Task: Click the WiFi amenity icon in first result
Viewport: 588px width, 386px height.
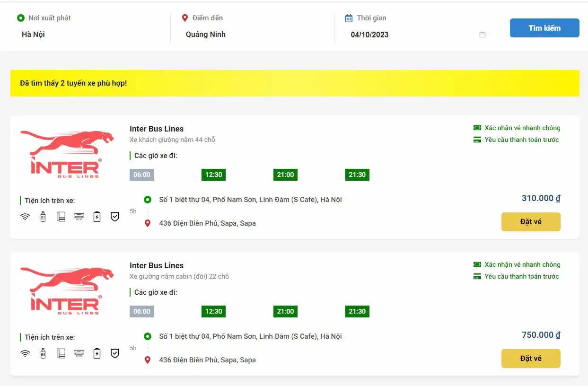Action: 25,217
